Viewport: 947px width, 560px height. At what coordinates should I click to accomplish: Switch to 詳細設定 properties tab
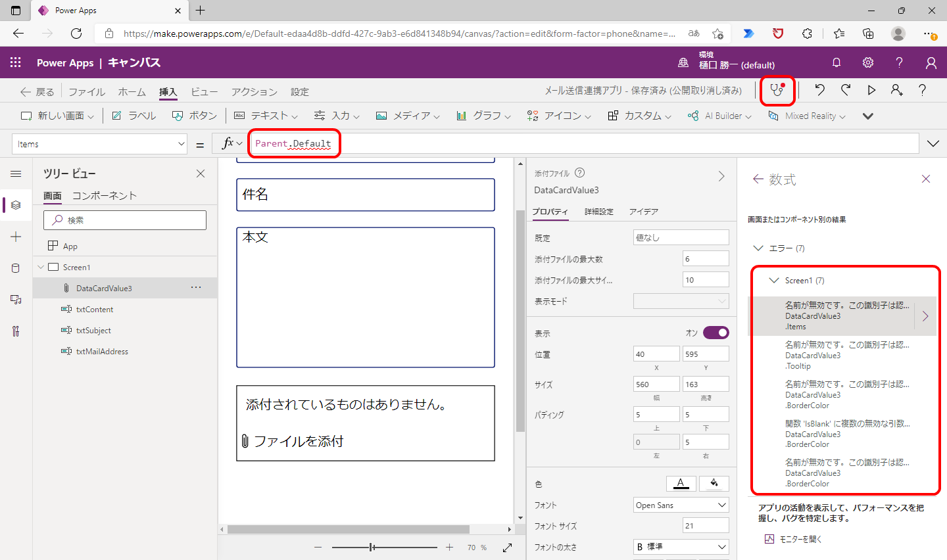point(598,212)
